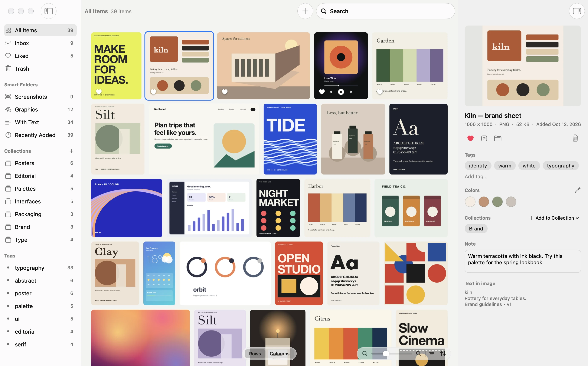Click the Brand collection chip
The image size is (588, 366).
click(x=476, y=229)
